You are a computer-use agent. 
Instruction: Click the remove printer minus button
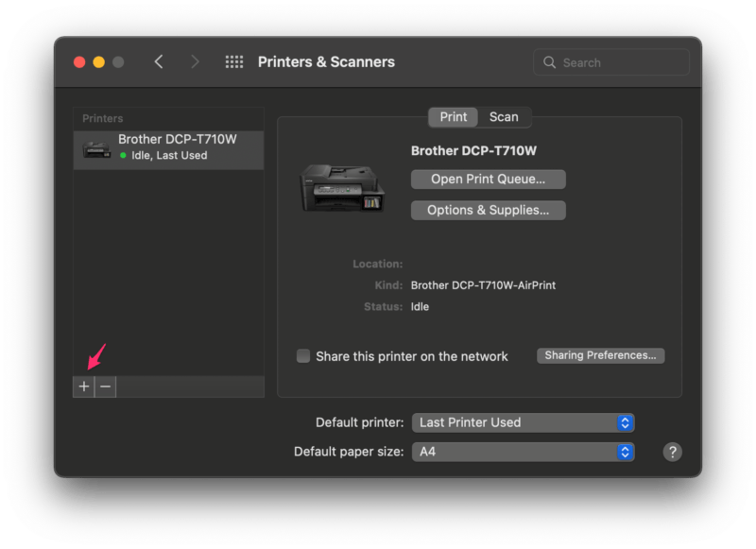click(x=105, y=386)
